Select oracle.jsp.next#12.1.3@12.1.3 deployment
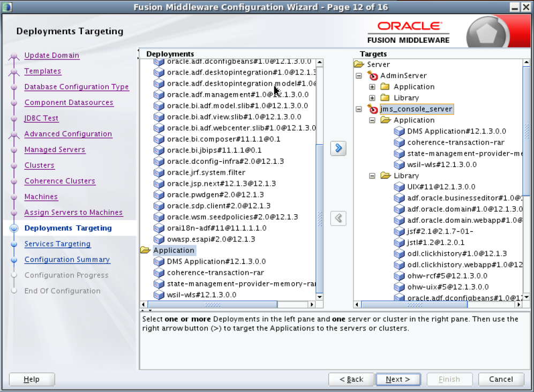 click(x=221, y=184)
